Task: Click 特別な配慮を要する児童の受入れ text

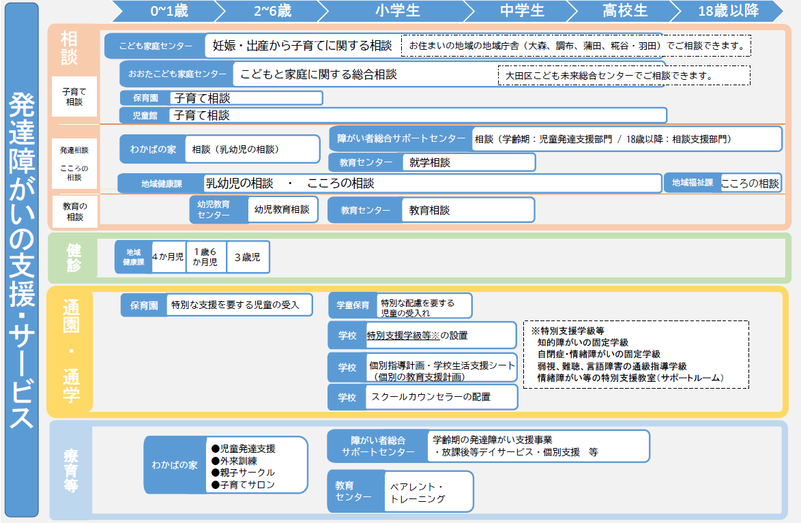Action: click(418, 308)
